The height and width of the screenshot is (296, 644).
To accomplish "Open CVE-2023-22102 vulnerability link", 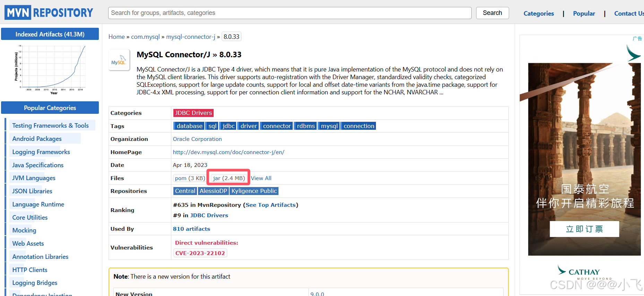I will click(200, 253).
